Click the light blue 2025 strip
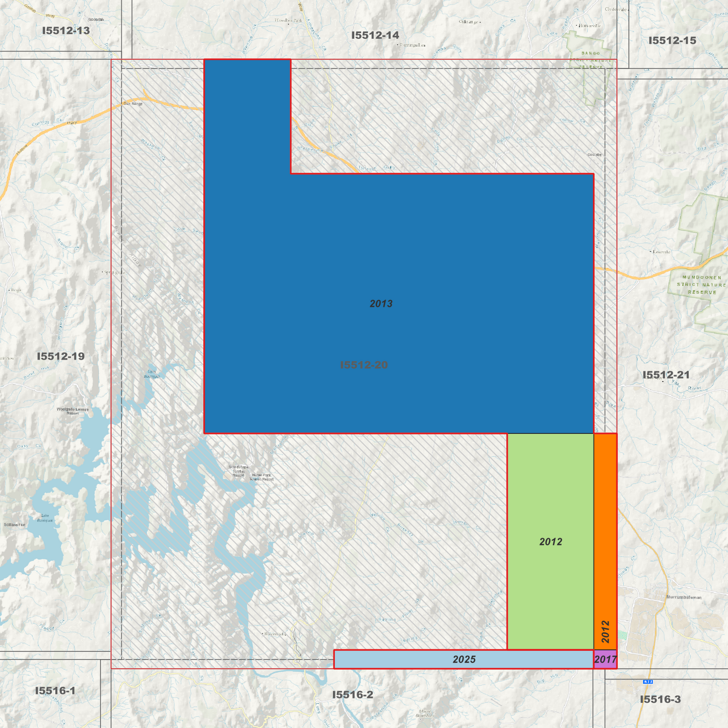The image size is (728, 728). [x=464, y=659]
